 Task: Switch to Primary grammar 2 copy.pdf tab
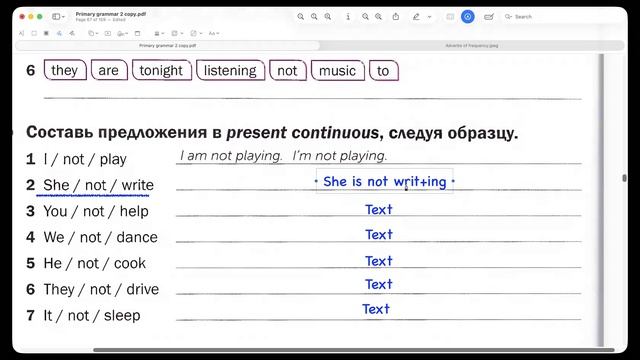[167, 45]
